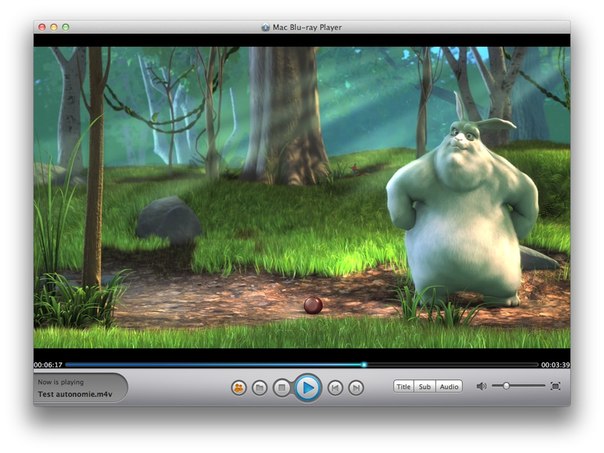Click the Now is playing info panel

pyautogui.click(x=80, y=388)
